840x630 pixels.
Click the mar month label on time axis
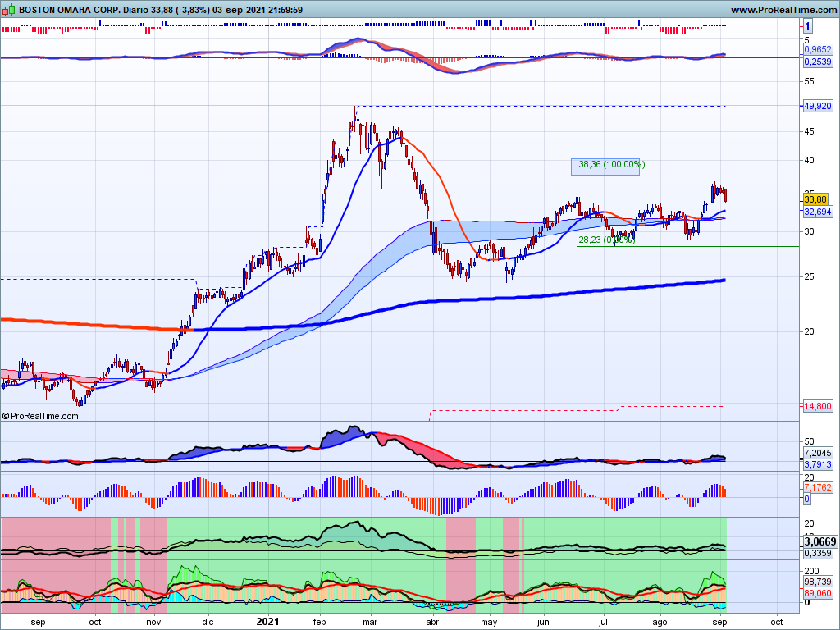point(370,622)
